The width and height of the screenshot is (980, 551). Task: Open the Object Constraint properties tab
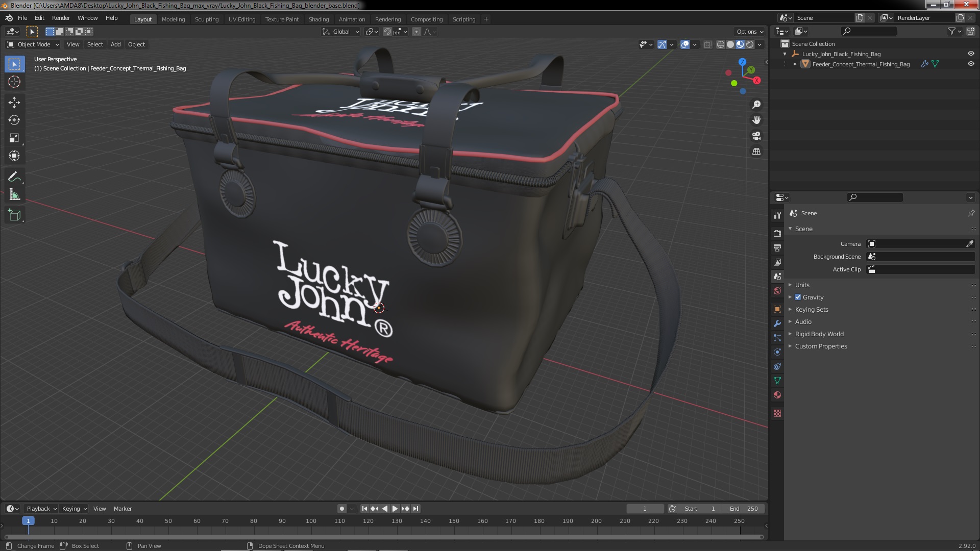[x=777, y=366]
